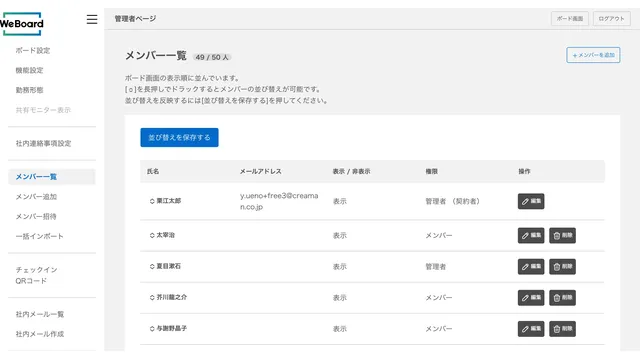Open ボード画面 from header
The width and height of the screenshot is (640, 360).
click(x=570, y=18)
